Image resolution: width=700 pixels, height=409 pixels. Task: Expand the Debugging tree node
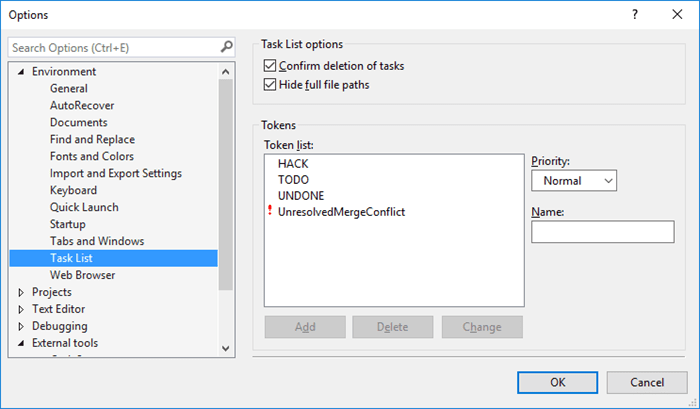pos(21,326)
